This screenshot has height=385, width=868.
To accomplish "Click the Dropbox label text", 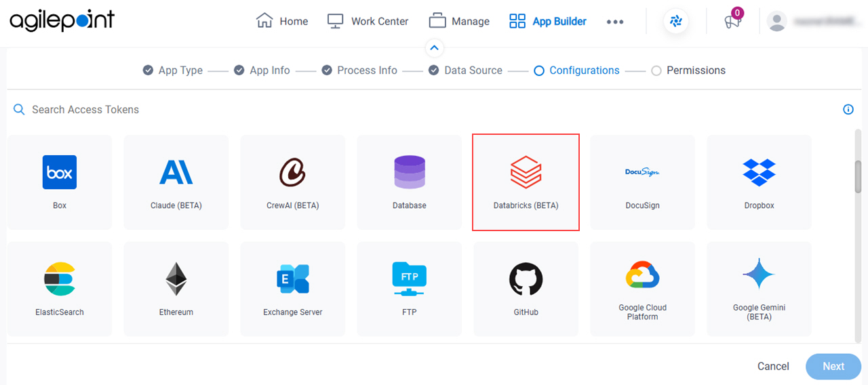I will coord(759,205).
